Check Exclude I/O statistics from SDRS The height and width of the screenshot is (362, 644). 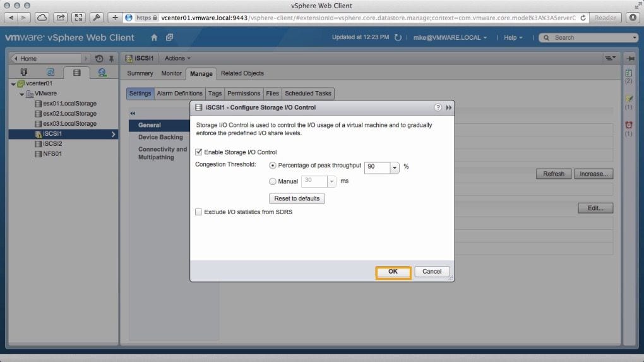click(x=199, y=212)
